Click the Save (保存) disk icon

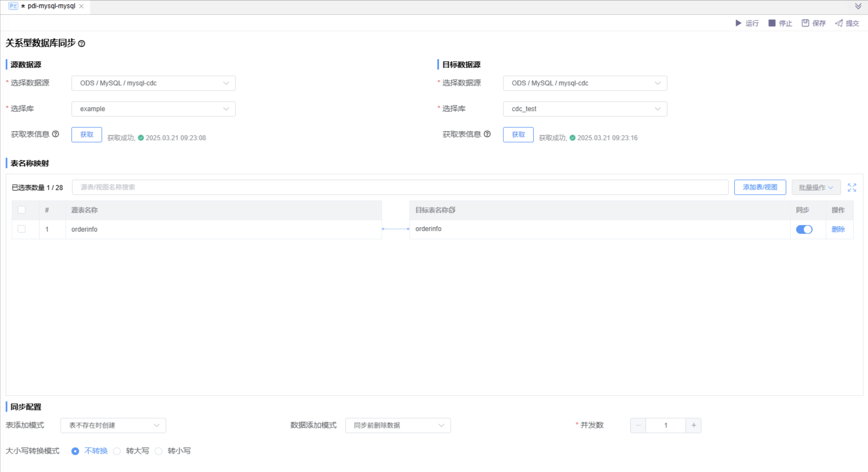[x=805, y=23]
